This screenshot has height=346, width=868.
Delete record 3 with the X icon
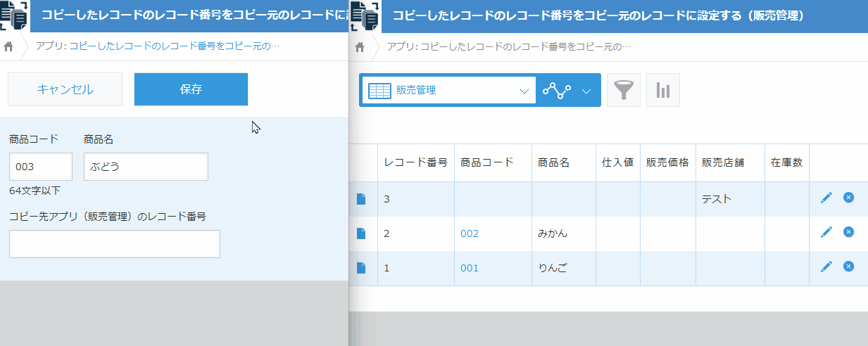[848, 198]
